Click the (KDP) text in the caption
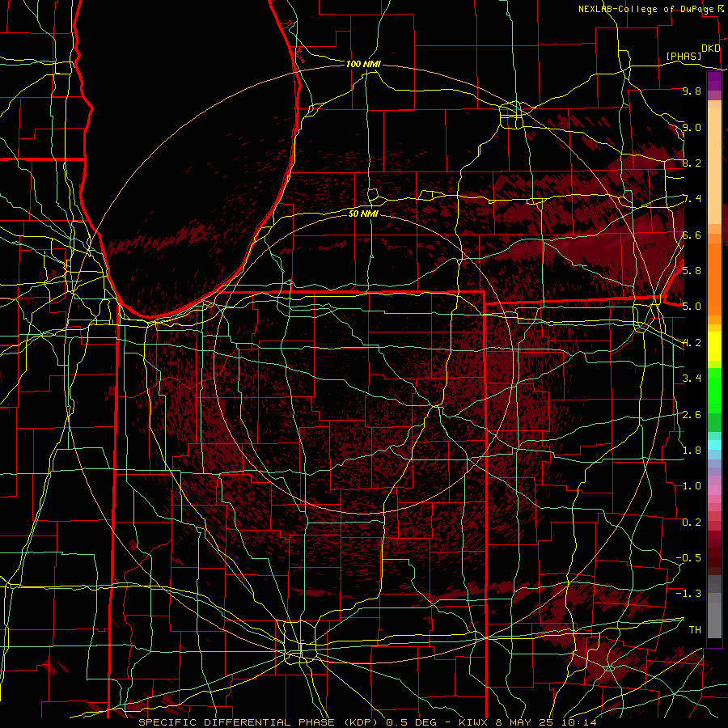Screen dimensions: 728x728 pos(361,722)
